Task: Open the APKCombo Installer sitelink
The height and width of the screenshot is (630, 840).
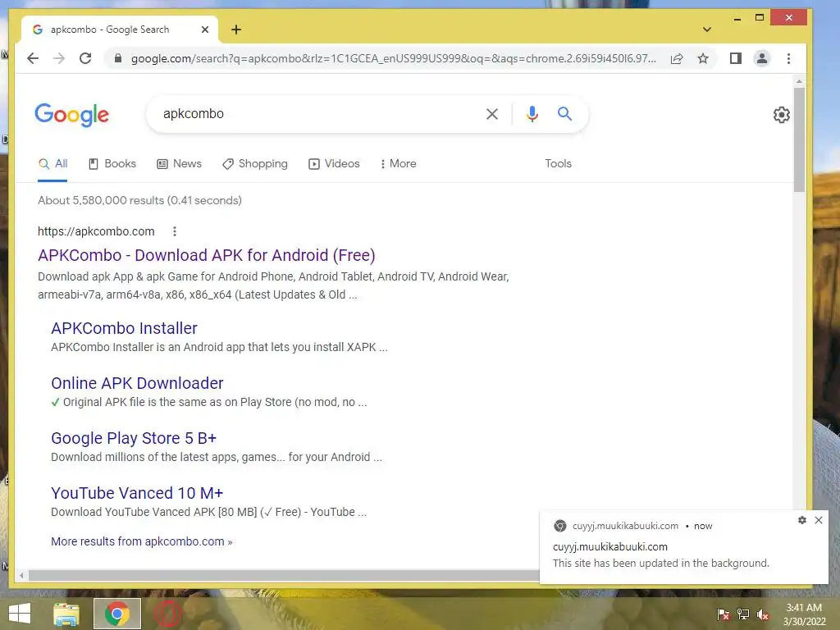Action: click(124, 328)
